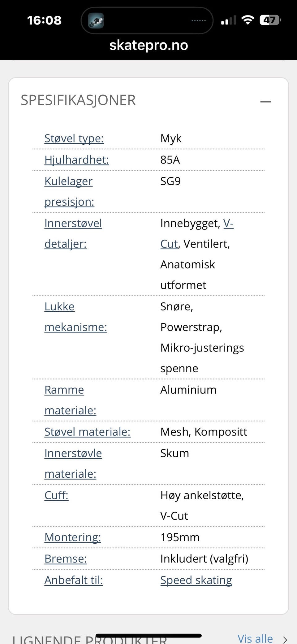This screenshot has width=297, height=644.
Task: Tap the chevron next to Vis alle
Action: [x=285, y=639]
